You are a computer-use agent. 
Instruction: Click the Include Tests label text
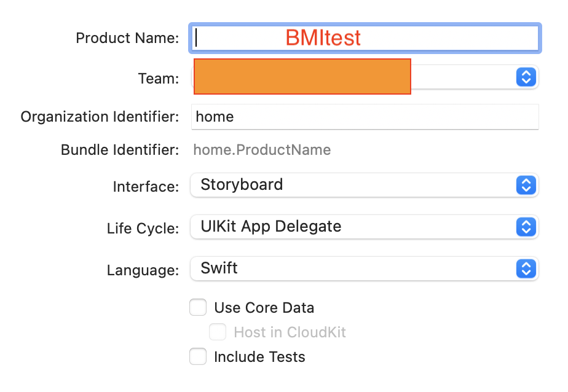(x=259, y=357)
